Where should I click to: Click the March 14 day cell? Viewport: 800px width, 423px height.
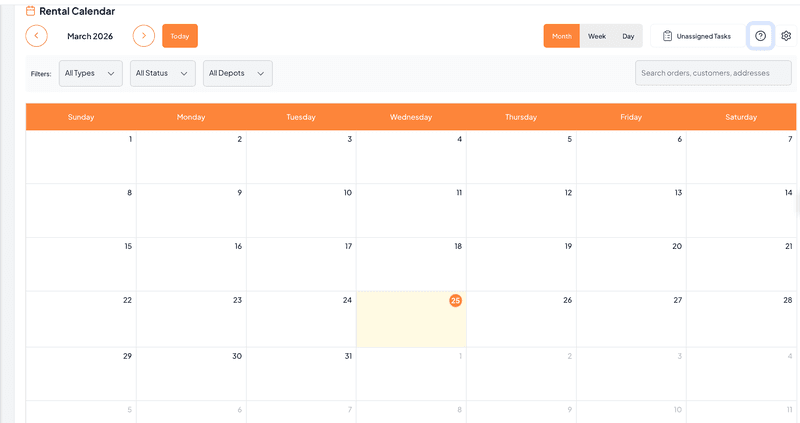(x=741, y=210)
